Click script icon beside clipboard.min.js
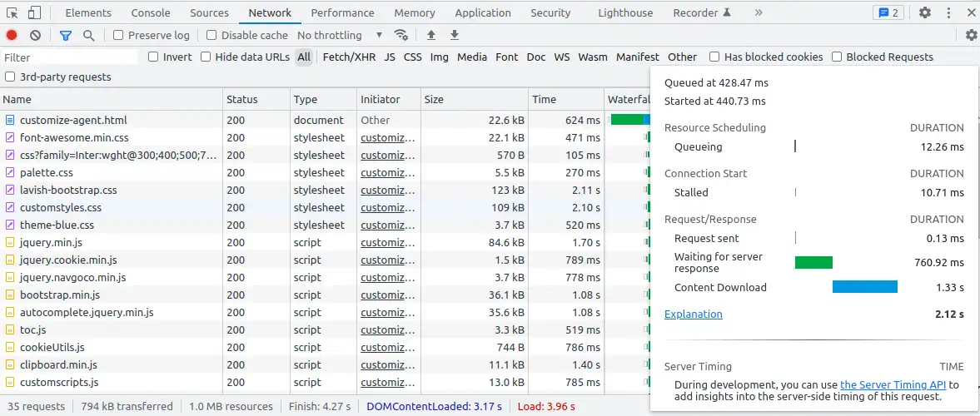The height and width of the screenshot is (416, 980). [10, 364]
